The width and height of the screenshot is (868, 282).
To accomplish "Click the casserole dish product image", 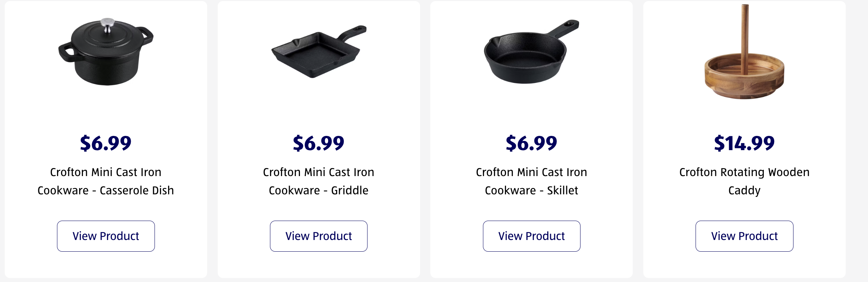I will point(106,52).
